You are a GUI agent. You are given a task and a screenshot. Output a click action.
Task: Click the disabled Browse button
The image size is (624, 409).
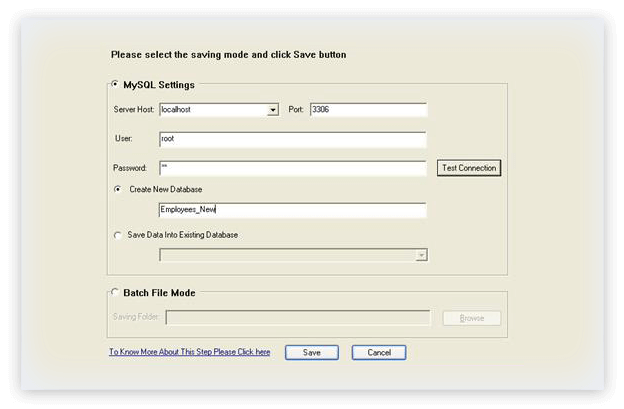click(x=472, y=318)
